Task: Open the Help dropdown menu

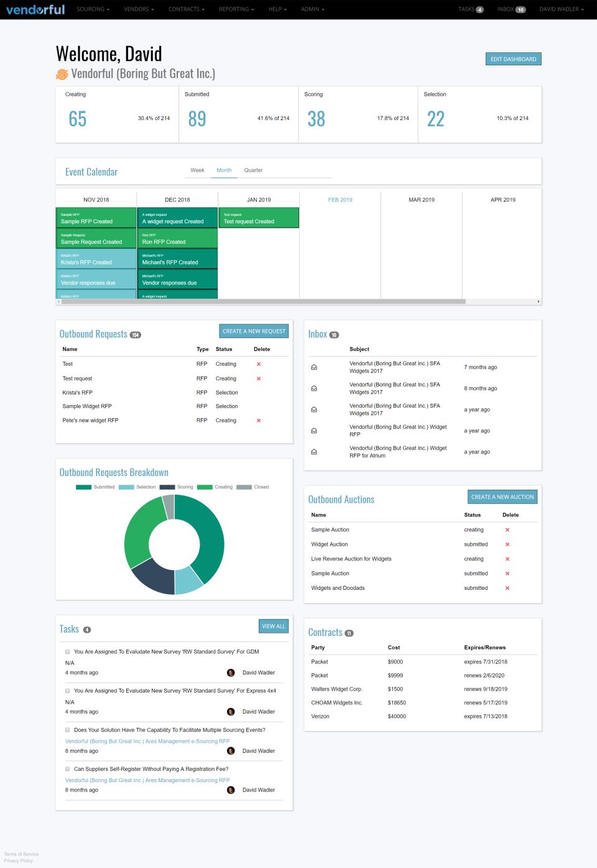Action: coord(277,9)
